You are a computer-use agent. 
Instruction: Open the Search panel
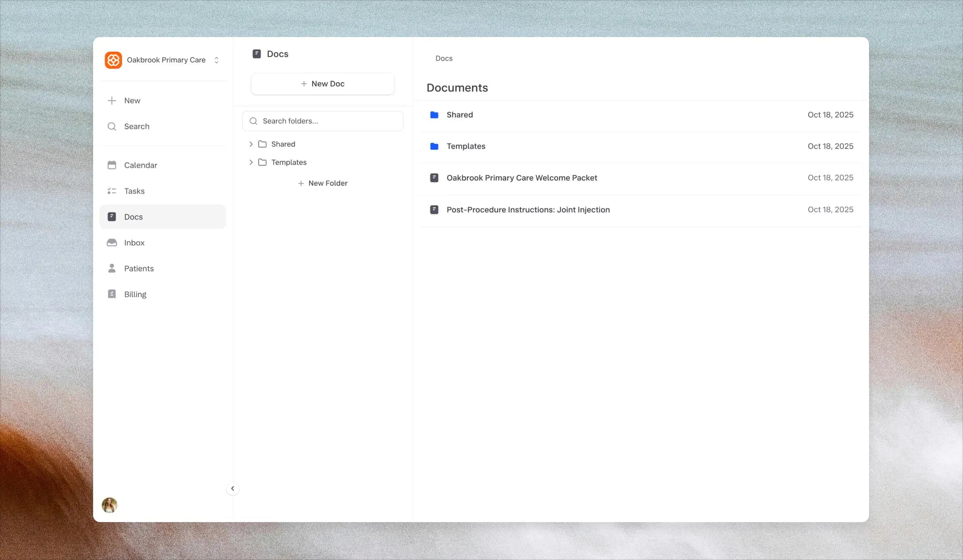(x=137, y=126)
